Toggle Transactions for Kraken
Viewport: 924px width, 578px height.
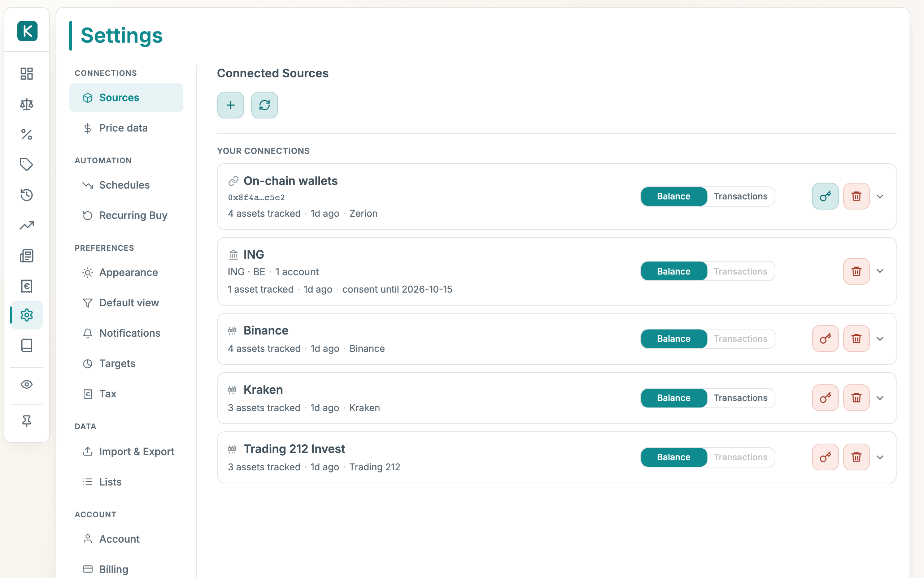[741, 398]
